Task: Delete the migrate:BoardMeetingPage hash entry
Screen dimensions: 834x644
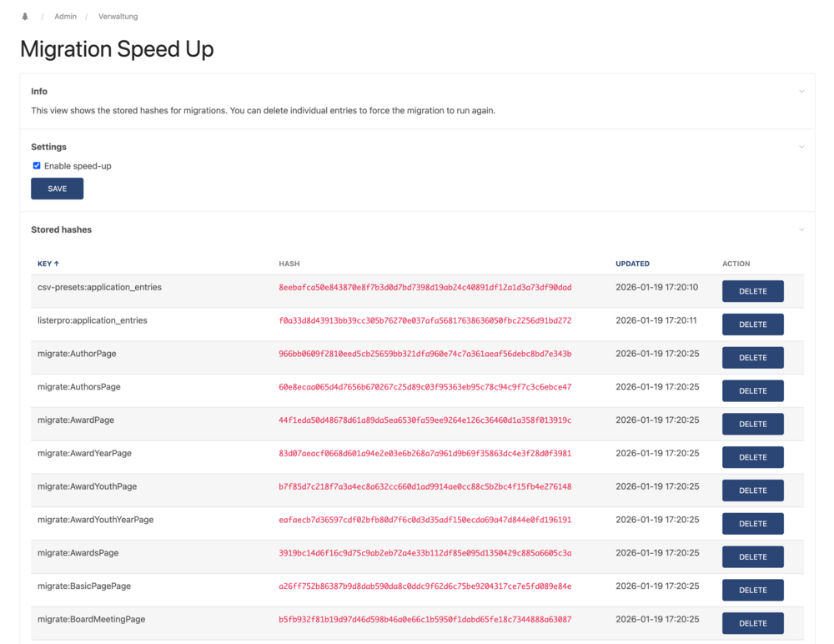Action: pyautogui.click(x=752, y=623)
